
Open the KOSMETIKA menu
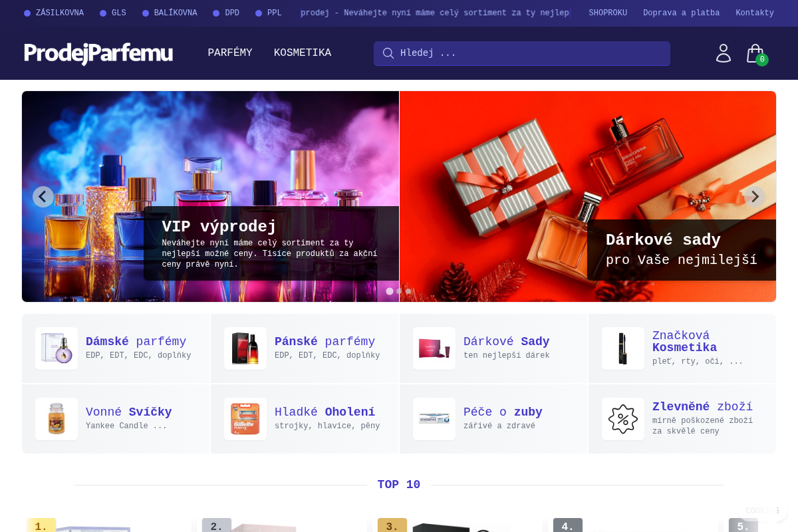coord(303,53)
